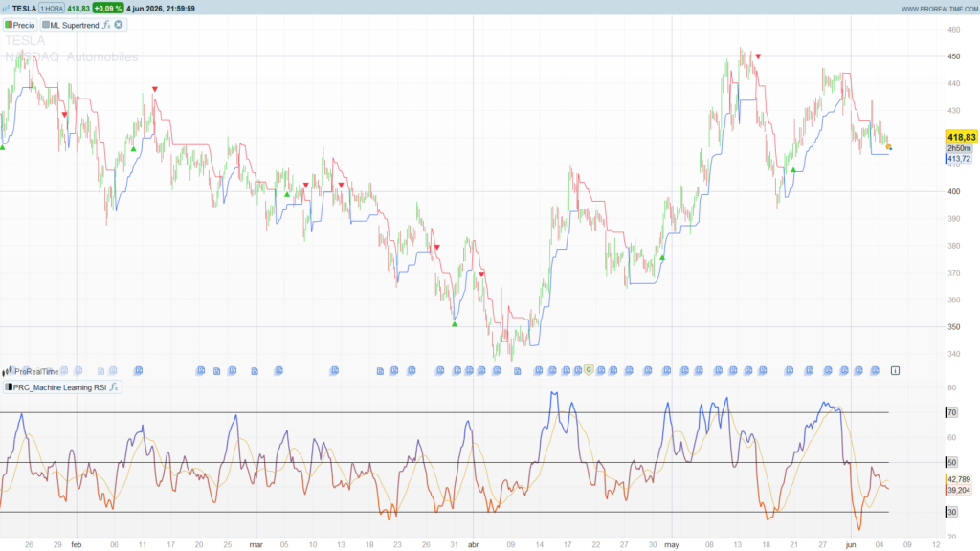Edit ML Supertrend code via fx icon
This screenshot has height=551, width=980.
[x=106, y=25]
